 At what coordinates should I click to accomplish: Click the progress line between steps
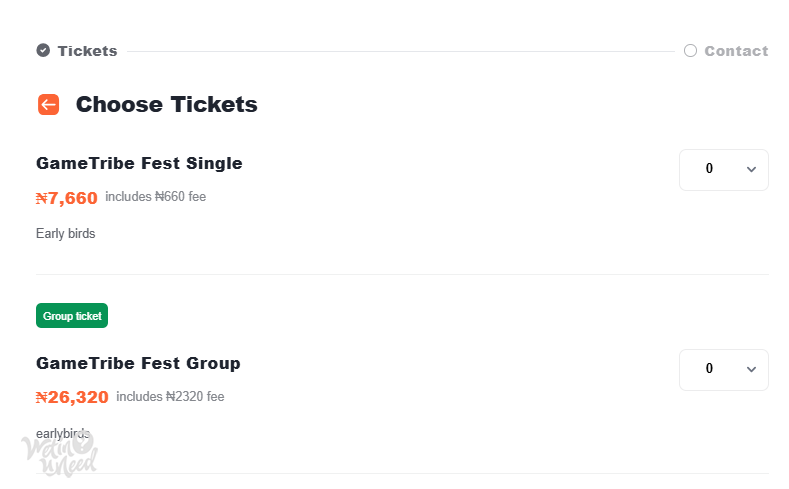tap(401, 51)
